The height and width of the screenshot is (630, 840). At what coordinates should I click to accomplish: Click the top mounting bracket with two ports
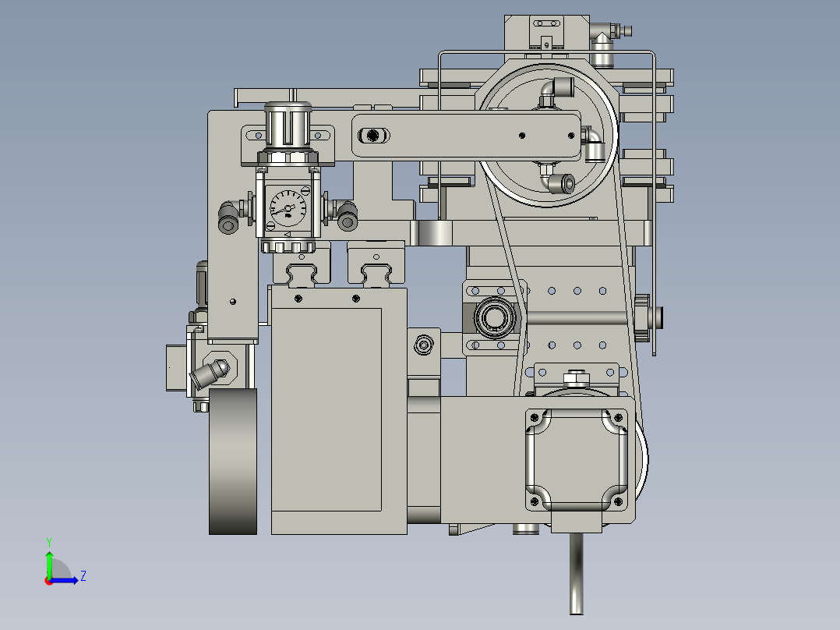[x=545, y=23]
